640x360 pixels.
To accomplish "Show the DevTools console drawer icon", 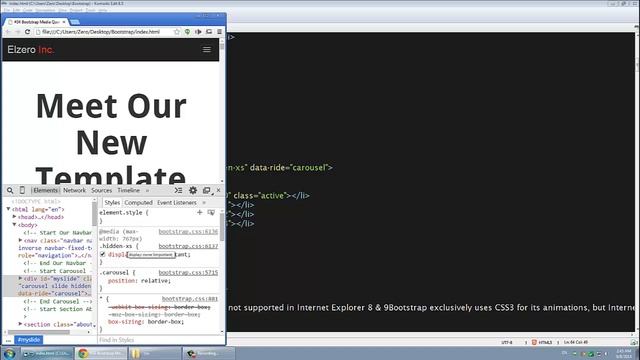I will (x=178, y=191).
